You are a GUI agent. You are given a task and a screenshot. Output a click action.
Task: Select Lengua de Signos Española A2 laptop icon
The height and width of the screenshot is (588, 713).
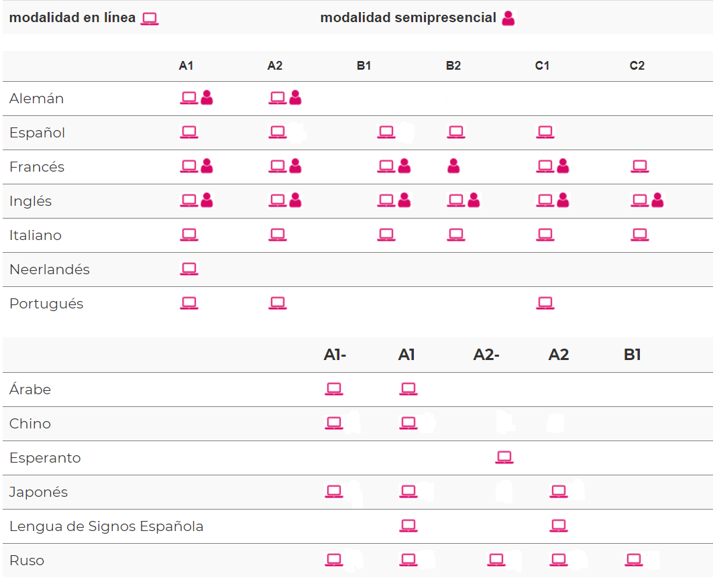coord(559,526)
